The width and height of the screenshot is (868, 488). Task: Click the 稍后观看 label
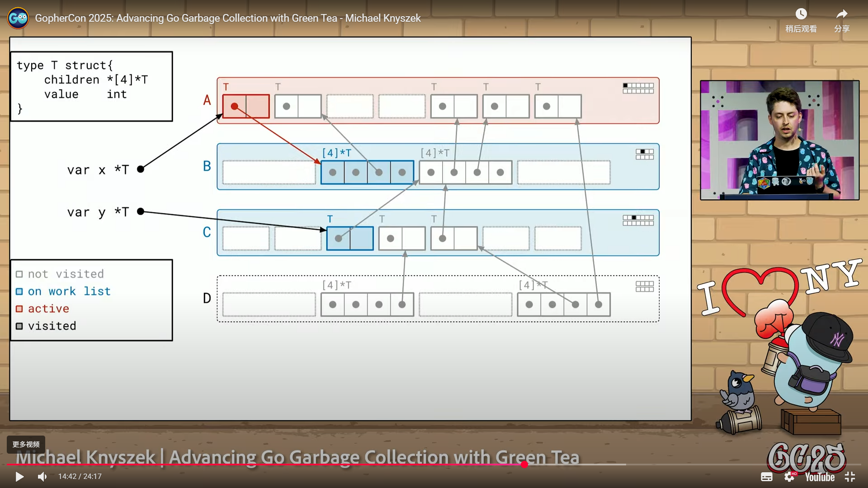click(x=801, y=29)
